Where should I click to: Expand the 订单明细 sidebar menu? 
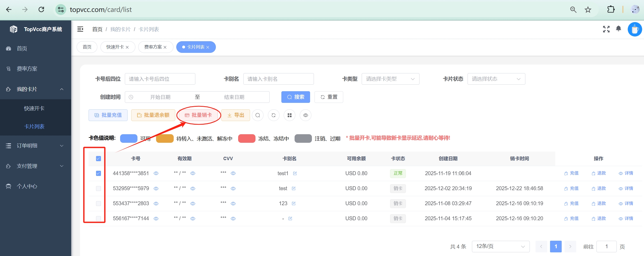coord(35,146)
